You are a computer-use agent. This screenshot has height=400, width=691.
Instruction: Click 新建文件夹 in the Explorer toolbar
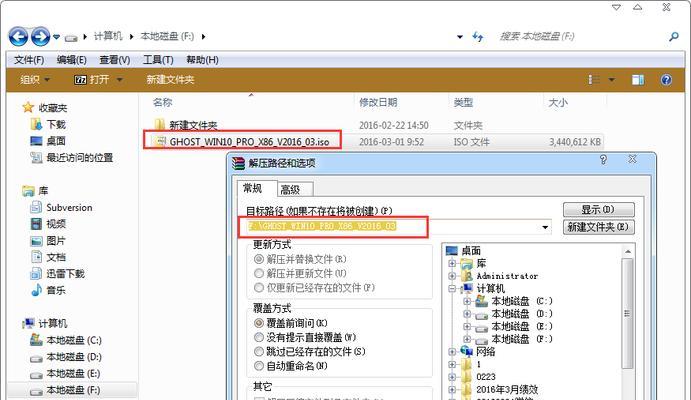tap(170, 80)
